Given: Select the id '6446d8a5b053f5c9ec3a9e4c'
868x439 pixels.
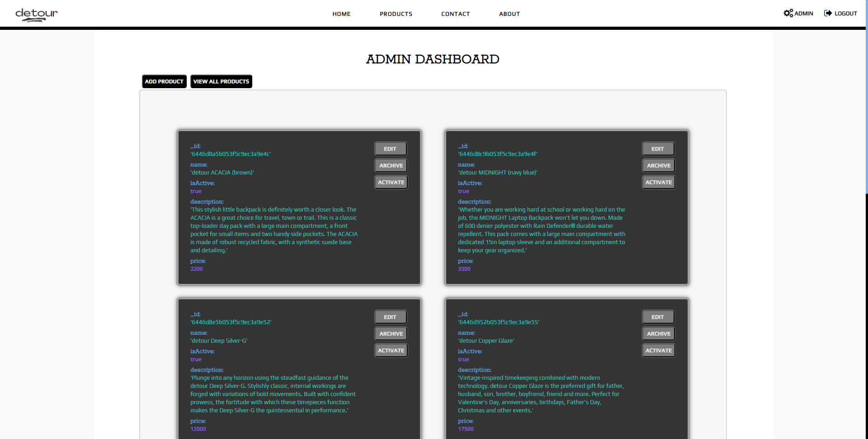Looking at the screenshot, I should (x=231, y=154).
